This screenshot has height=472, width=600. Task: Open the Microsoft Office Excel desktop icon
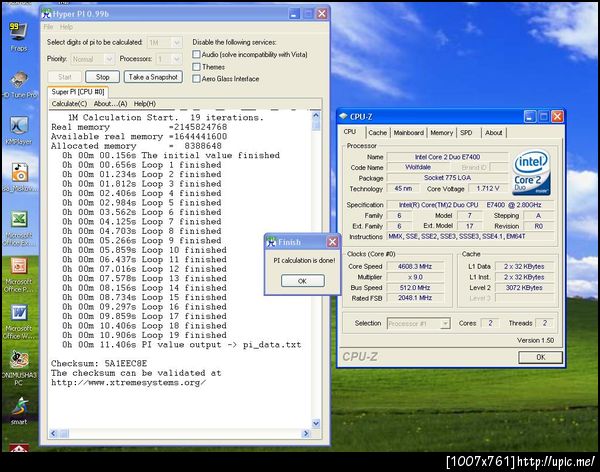pyautogui.click(x=19, y=228)
